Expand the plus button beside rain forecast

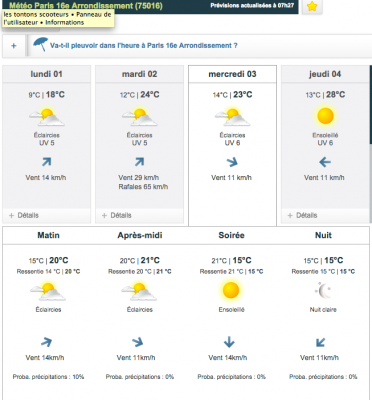click(x=14, y=46)
